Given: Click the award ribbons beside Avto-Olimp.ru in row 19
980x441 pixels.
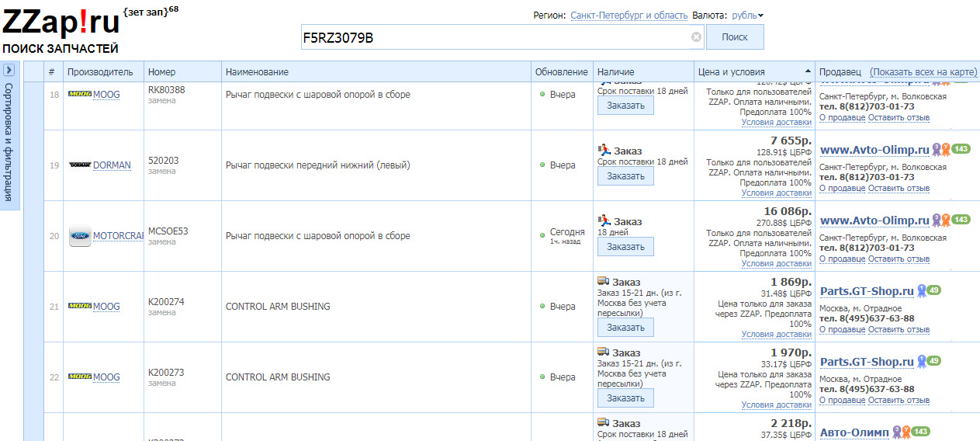Looking at the screenshot, I should (x=941, y=150).
